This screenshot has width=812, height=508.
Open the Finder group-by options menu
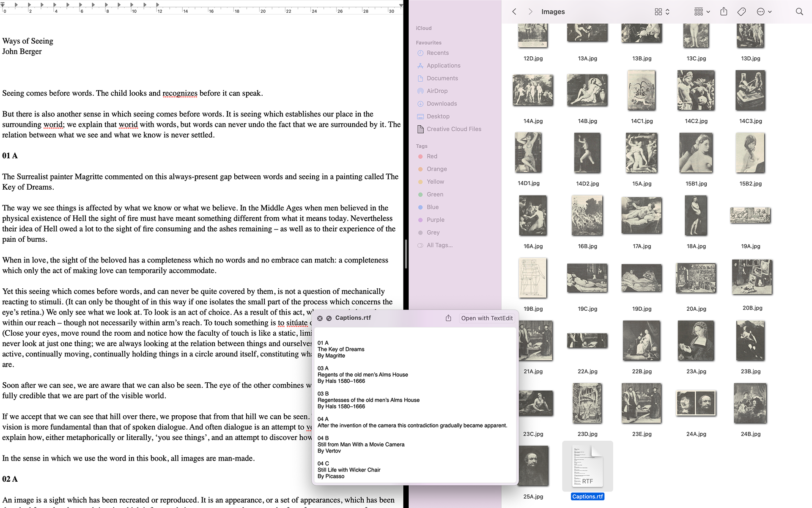pos(702,12)
